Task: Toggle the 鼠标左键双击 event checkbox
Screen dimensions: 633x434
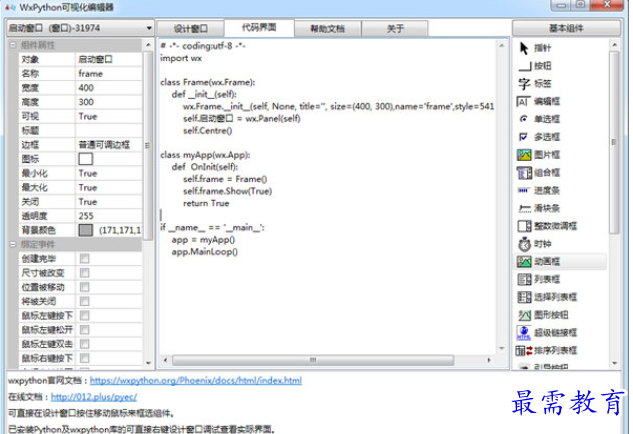Action: 84,344
